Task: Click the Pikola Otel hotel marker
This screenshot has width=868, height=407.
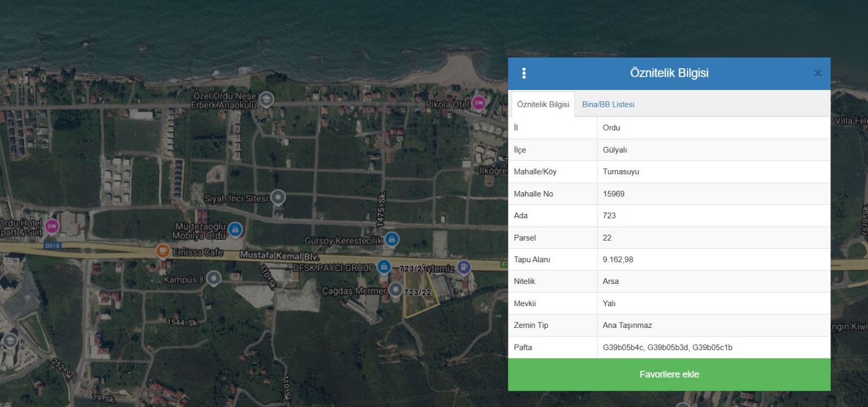Action: 478,102
